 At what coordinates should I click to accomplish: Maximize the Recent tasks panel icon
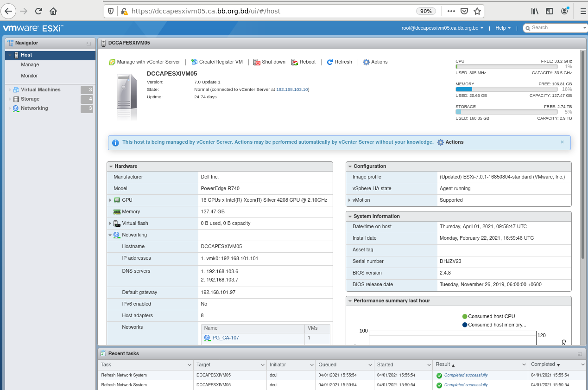pos(580,354)
